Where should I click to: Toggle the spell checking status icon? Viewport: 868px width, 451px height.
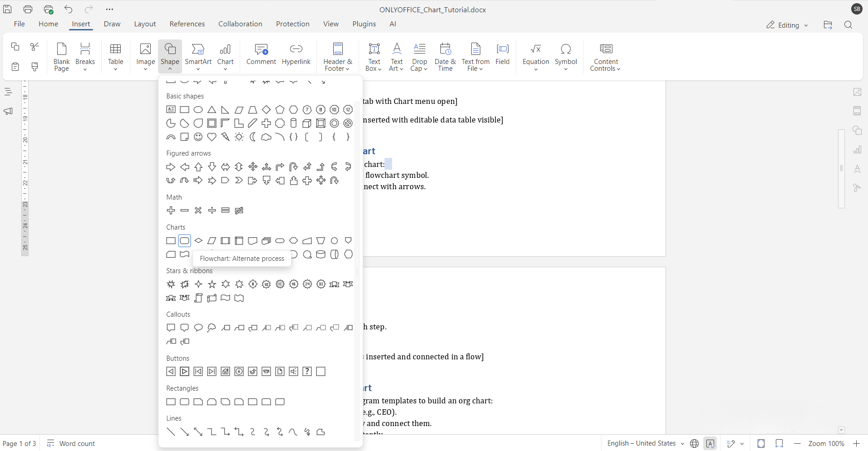point(710,443)
